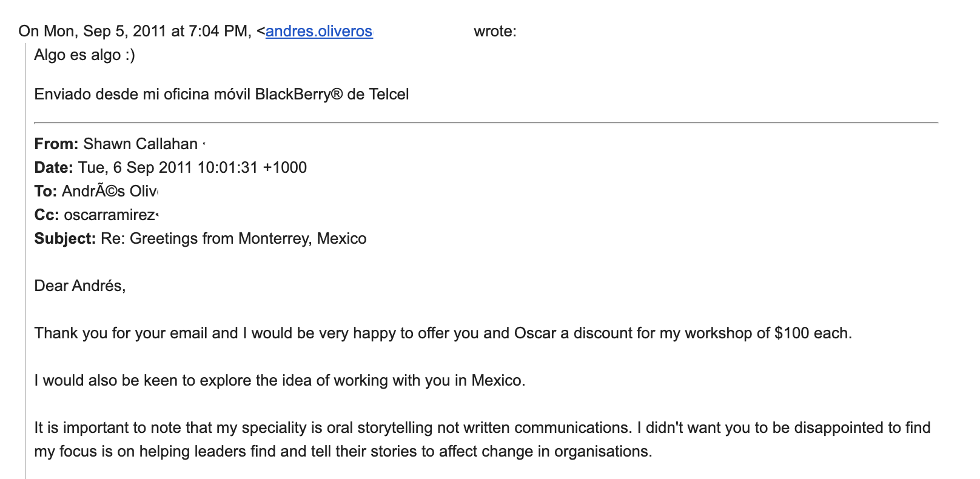Click the '$100 each' discount text

[813, 333]
